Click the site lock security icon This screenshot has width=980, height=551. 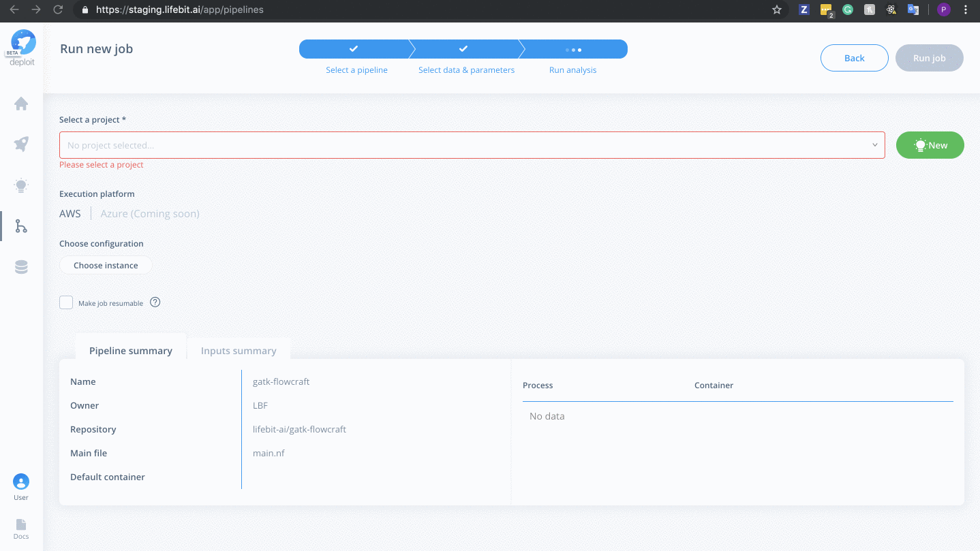85,10
